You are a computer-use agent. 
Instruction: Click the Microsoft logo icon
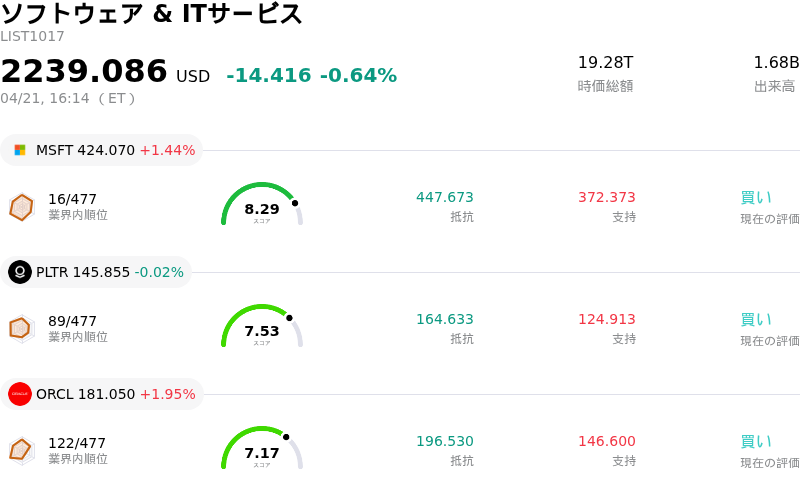click(x=20, y=150)
